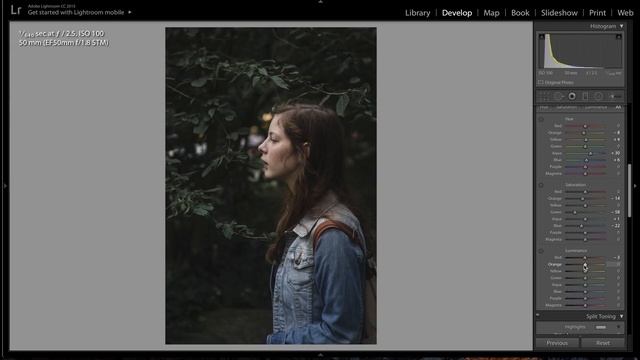Viewport: 640px width, 360px height.
Task: Click the Saturation Green value field
Action: coord(615,212)
